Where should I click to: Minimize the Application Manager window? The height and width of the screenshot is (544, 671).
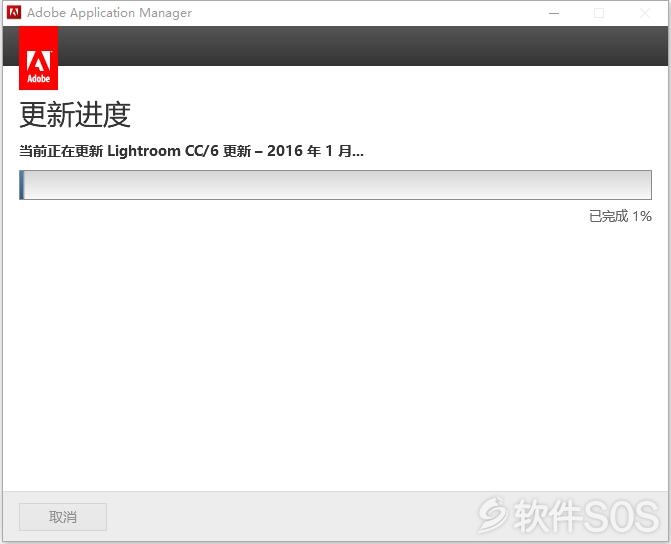tap(554, 13)
